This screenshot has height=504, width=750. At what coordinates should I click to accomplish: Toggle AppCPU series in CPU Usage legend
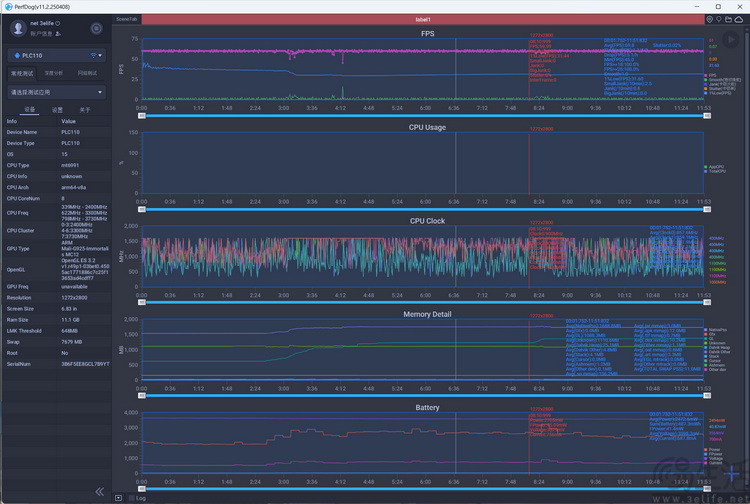coord(714,167)
